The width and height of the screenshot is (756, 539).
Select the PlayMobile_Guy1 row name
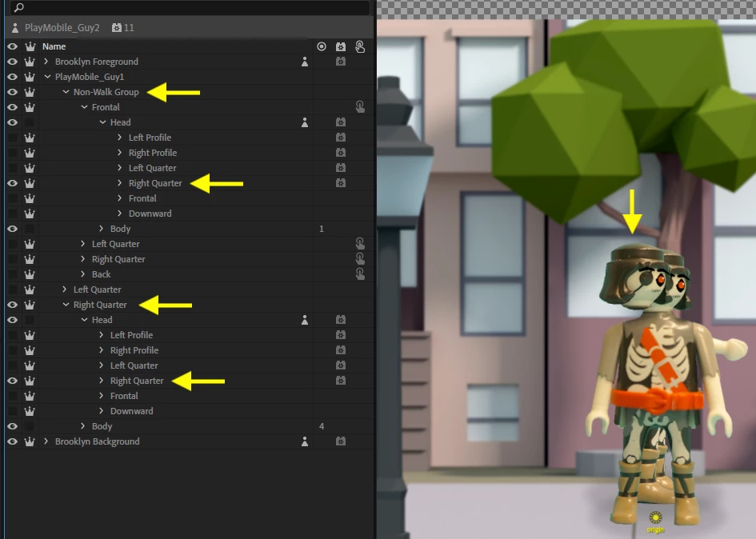[x=89, y=77]
